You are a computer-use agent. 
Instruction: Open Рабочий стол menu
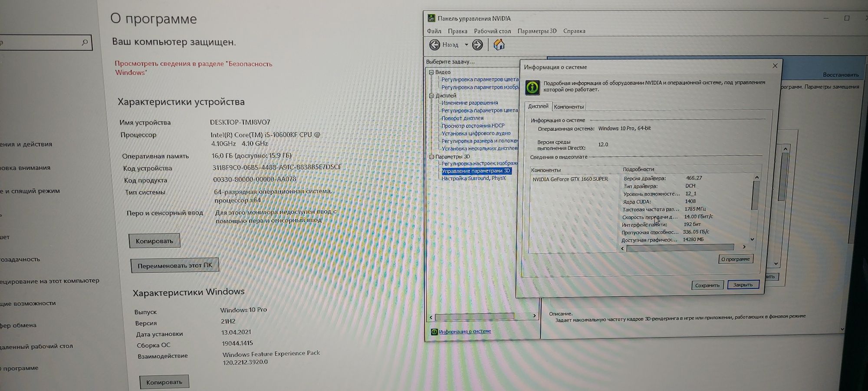tap(492, 31)
